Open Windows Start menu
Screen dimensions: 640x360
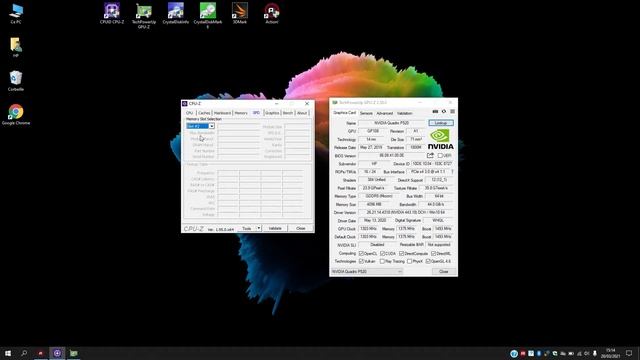pyautogui.click(x=8, y=353)
